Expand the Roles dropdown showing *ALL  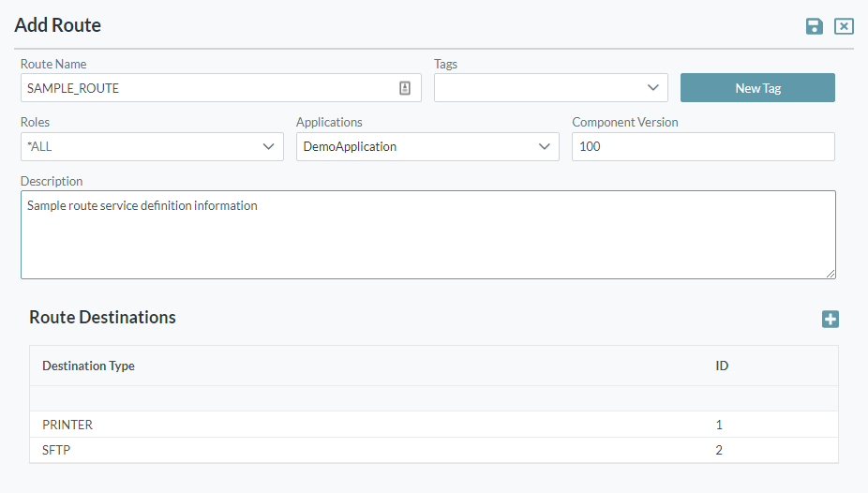pyautogui.click(x=152, y=146)
